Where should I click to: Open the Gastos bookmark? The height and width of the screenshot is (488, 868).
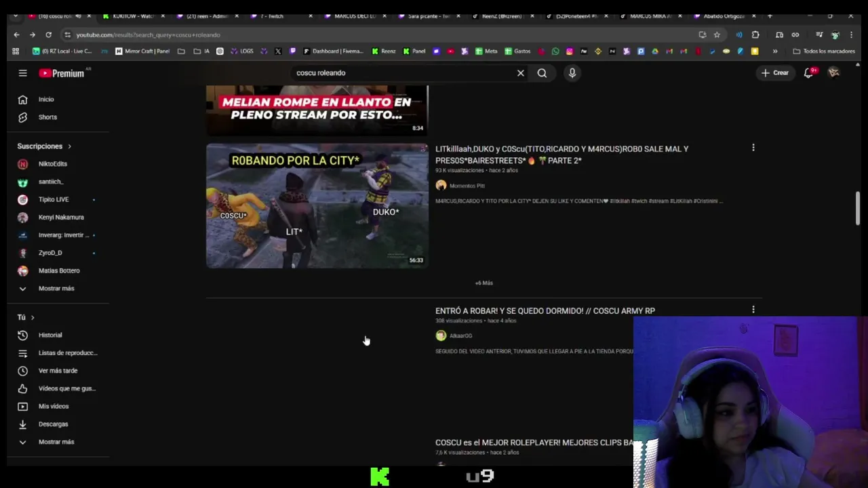point(517,51)
